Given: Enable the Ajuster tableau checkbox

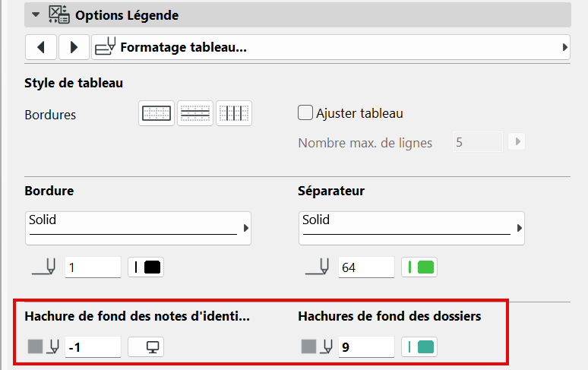Looking at the screenshot, I should 306,113.
